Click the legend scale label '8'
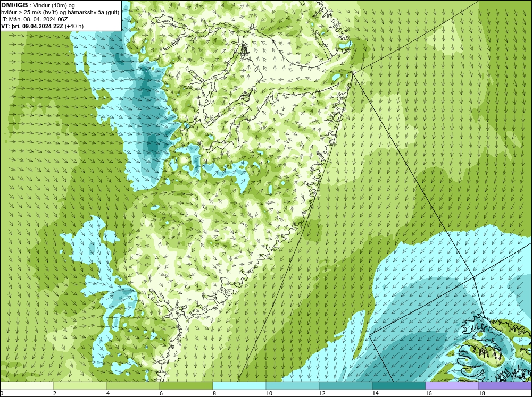 pyautogui.click(x=214, y=393)
